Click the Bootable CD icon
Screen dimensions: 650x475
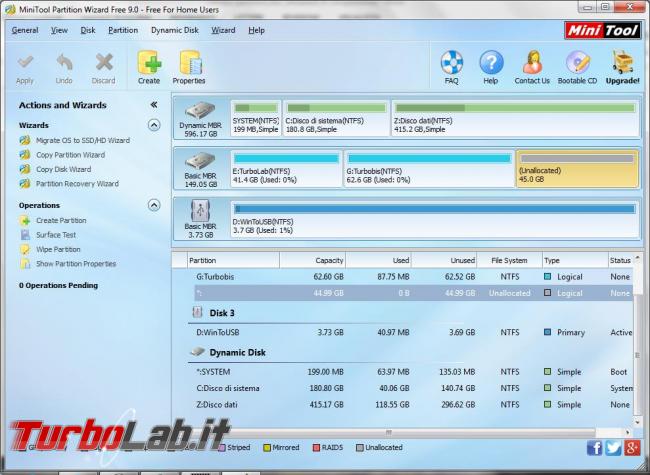[x=578, y=63]
